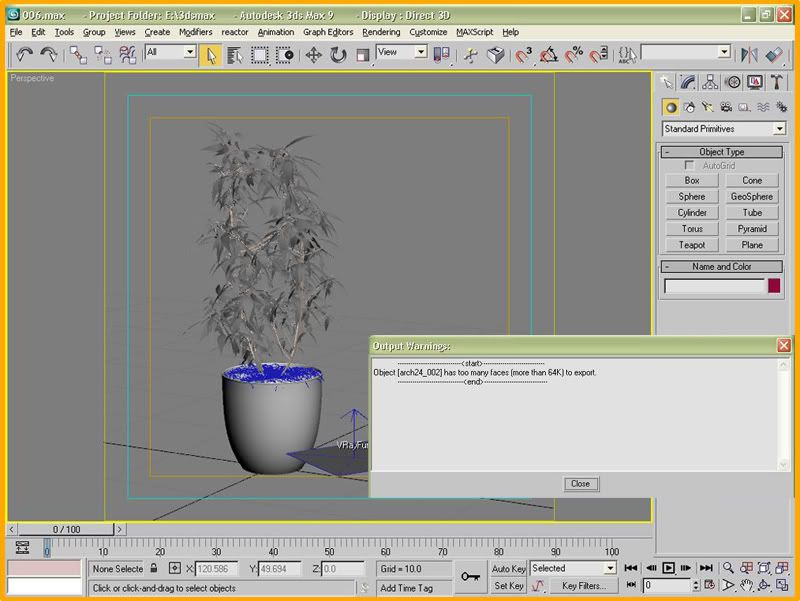Switch to the Modify command panel

pos(688,82)
